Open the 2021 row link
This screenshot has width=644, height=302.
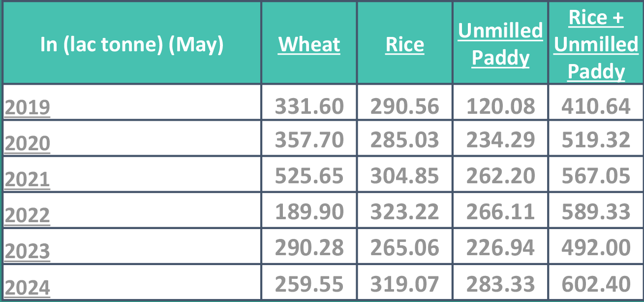pyautogui.click(x=27, y=179)
